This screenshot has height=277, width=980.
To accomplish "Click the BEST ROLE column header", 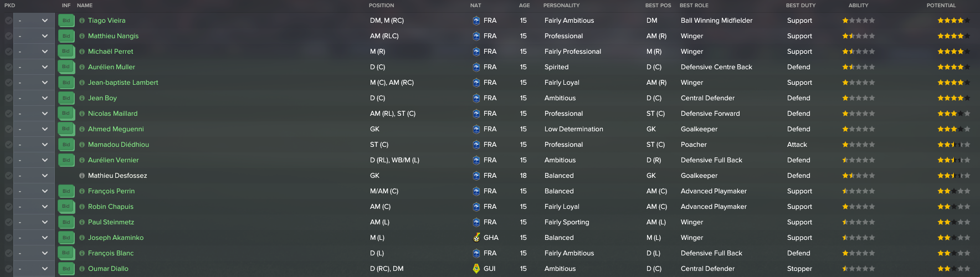I will click(694, 6).
